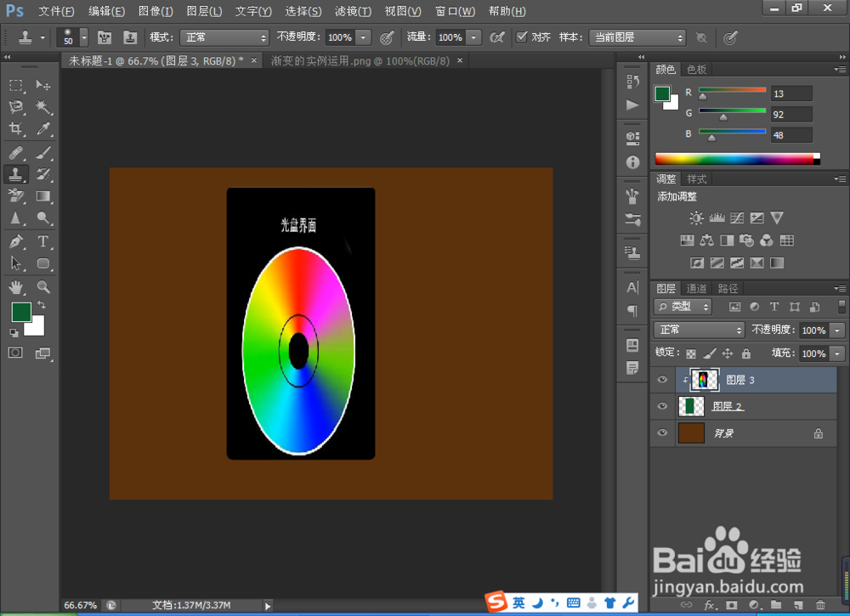Click the foreground color swatch in toolbox
The image size is (850, 616).
point(21,312)
